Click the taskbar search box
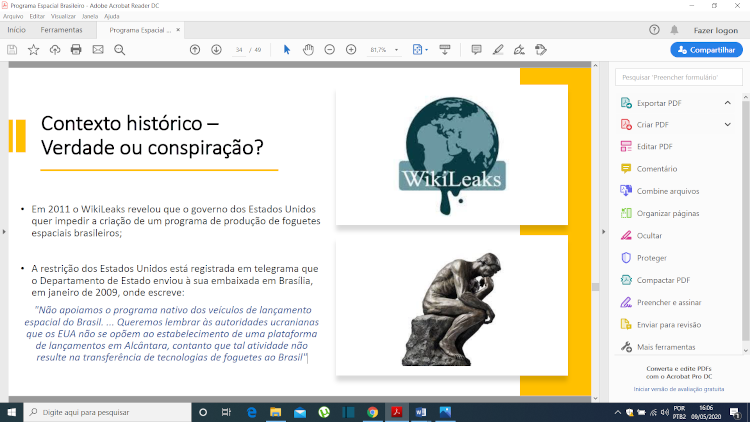 108,412
